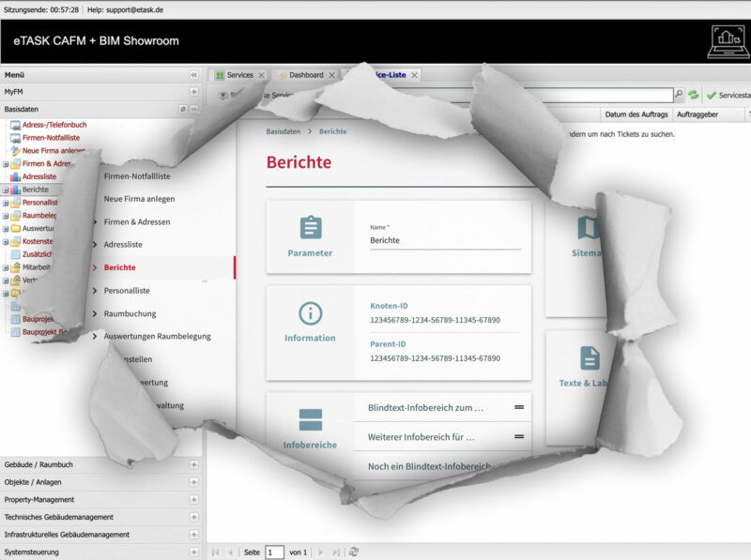751x560 pixels.
Task: Click the Firmen-Notfallliste tree icon
Action: click(x=15, y=138)
